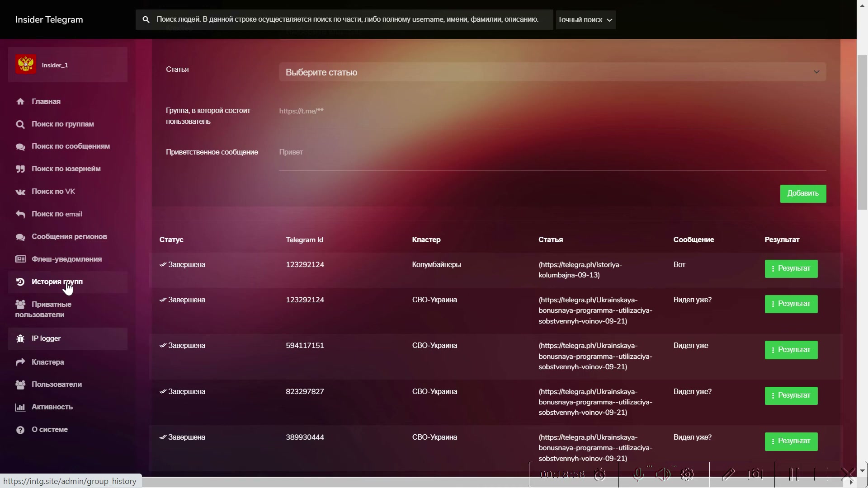Image resolution: width=868 pixels, height=488 pixels.
Task: Click the scrollbar down arrow
Action: click(862, 471)
